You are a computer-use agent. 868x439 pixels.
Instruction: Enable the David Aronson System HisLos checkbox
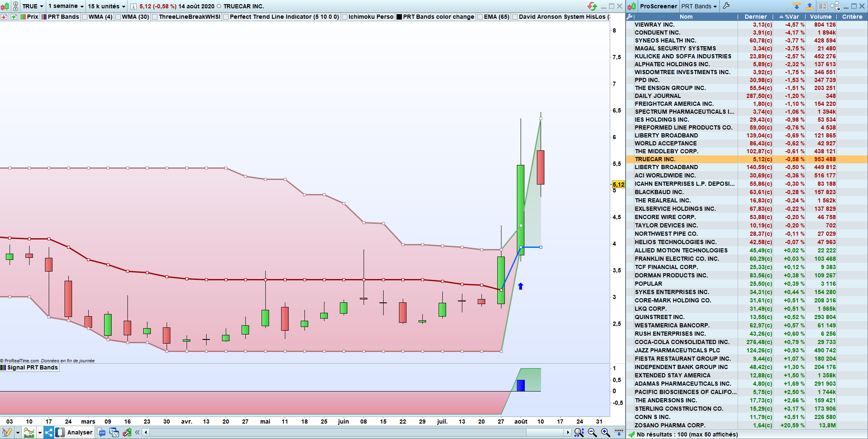(x=515, y=17)
